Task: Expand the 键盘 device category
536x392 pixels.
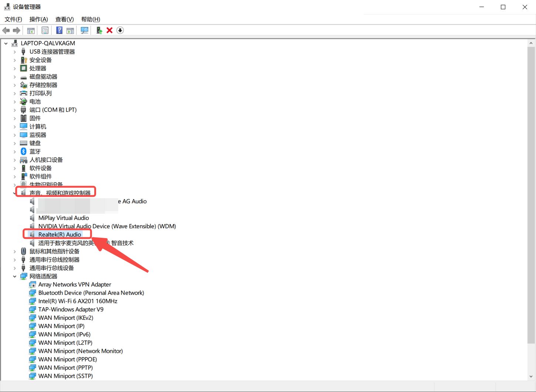Action: (x=15, y=143)
